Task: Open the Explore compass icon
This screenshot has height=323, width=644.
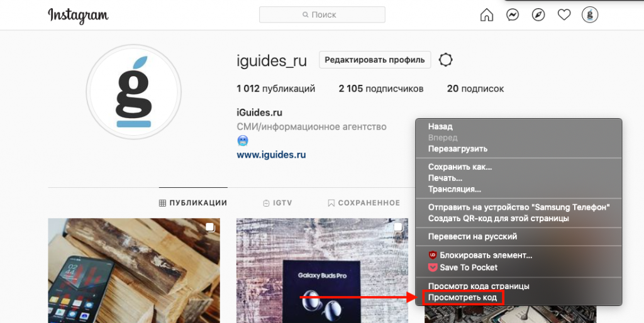Action: pyautogui.click(x=538, y=15)
